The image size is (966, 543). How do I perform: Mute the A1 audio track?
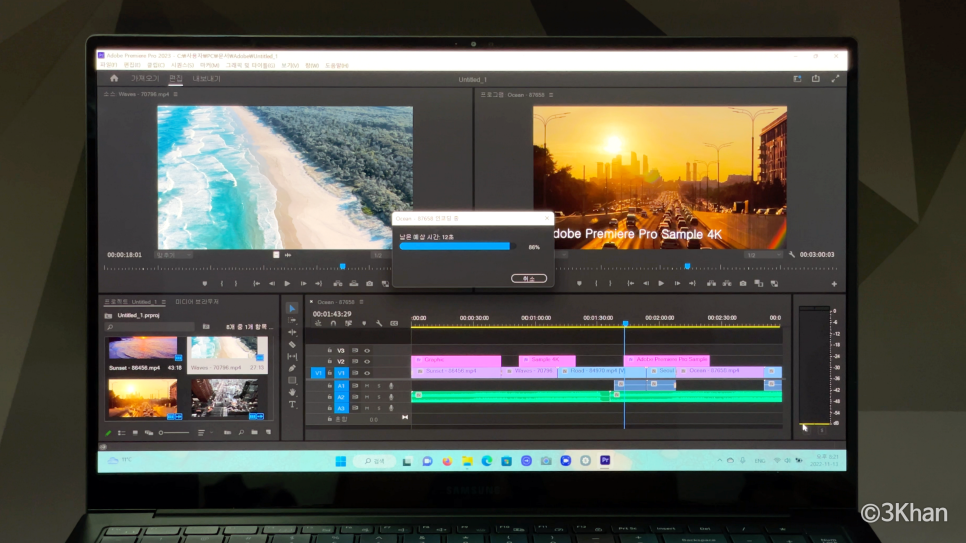tap(367, 386)
